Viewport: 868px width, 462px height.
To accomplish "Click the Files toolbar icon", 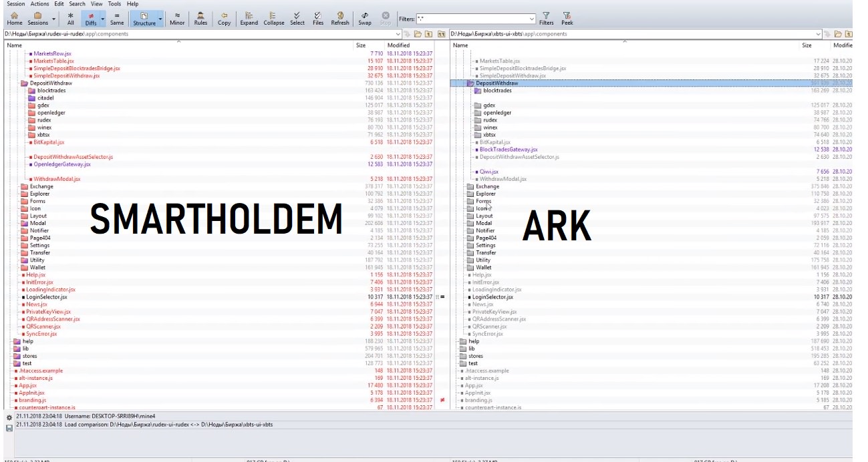I will click(x=317, y=18).
